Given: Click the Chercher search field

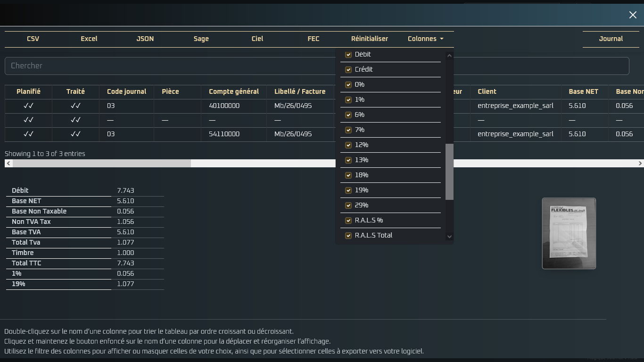Looking at the screenshot, I should click(317, 66).
